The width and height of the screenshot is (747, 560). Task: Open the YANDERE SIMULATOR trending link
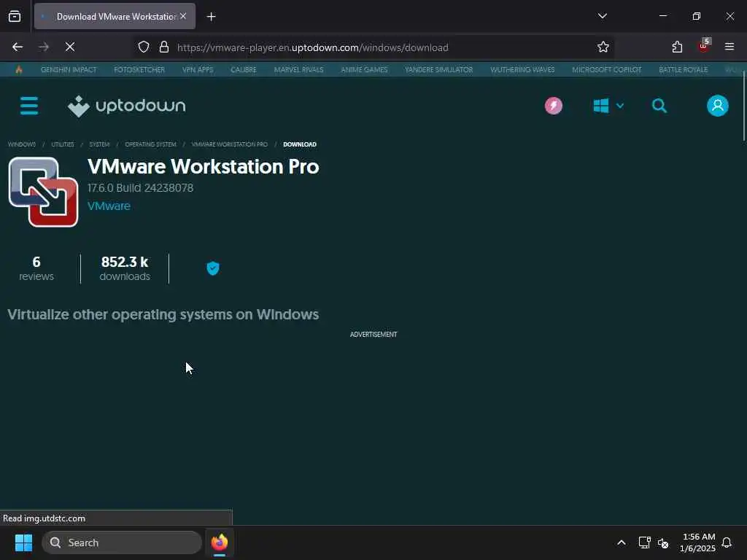pos(438,69)
